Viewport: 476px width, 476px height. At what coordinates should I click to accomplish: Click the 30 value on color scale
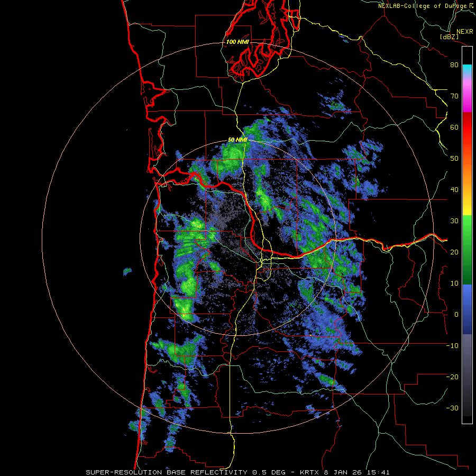[x=454, y=221]
